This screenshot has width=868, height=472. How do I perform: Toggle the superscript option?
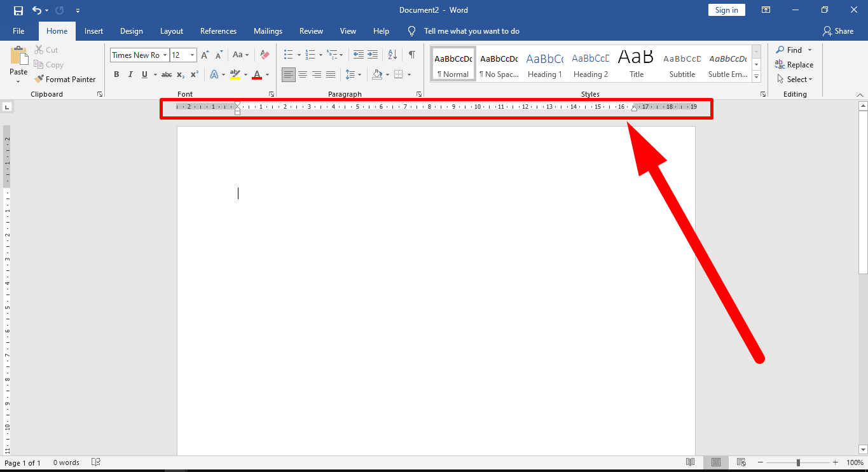pyautogui.click(x=194, y=74)
